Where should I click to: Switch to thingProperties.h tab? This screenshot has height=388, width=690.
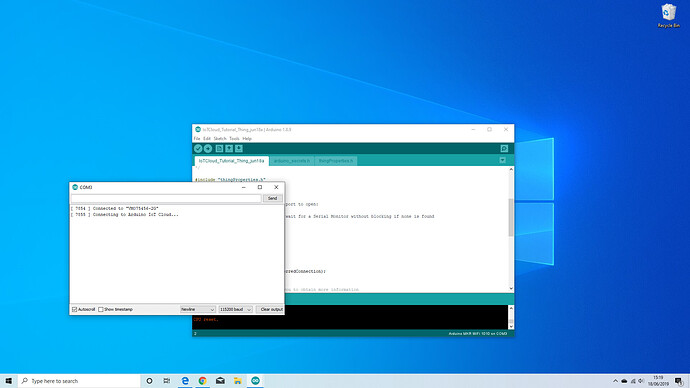pos(336,161)
